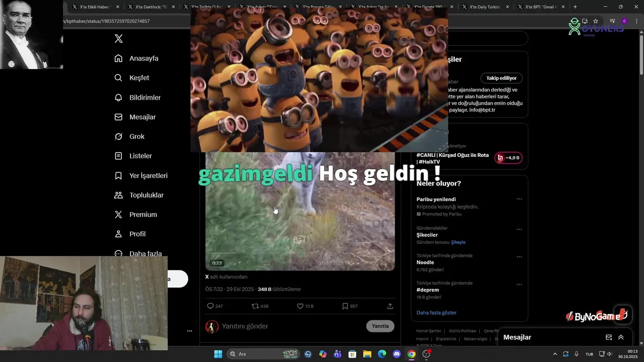Expand Daha fazla menu in sidebar
This screenshot has height=362, width=644.
[138, 253]
